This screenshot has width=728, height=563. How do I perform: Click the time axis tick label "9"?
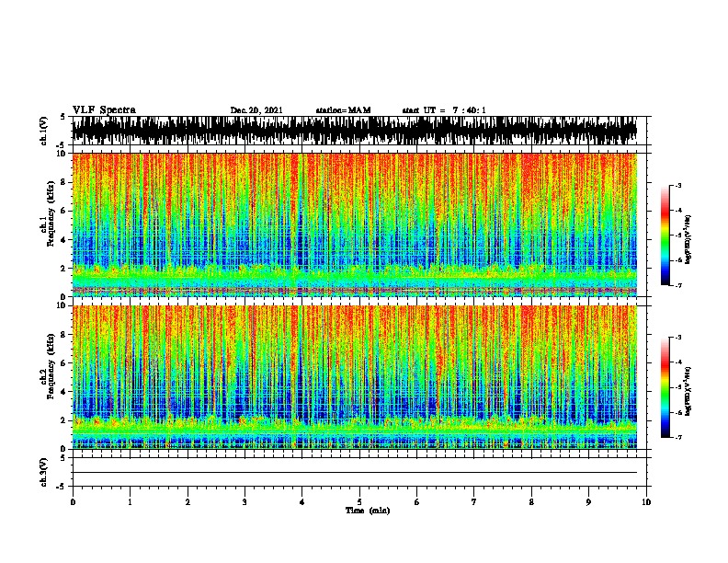click(588, 502)
